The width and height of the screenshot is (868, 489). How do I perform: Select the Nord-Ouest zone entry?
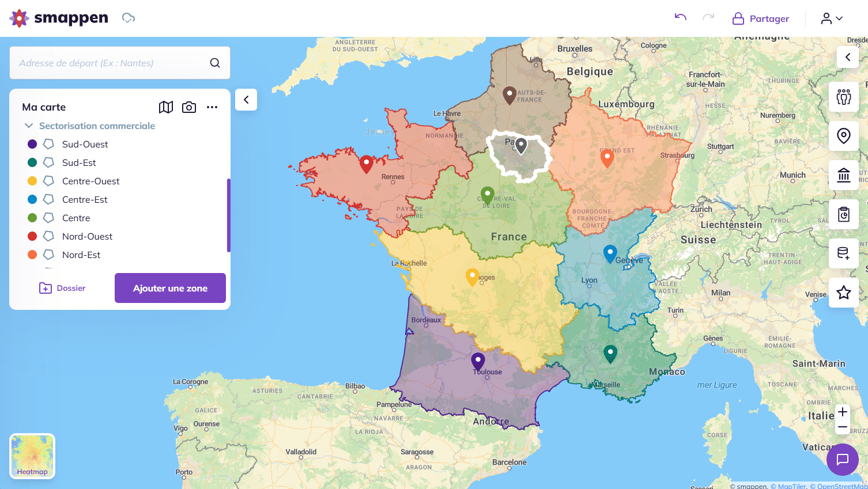point(87,236)
